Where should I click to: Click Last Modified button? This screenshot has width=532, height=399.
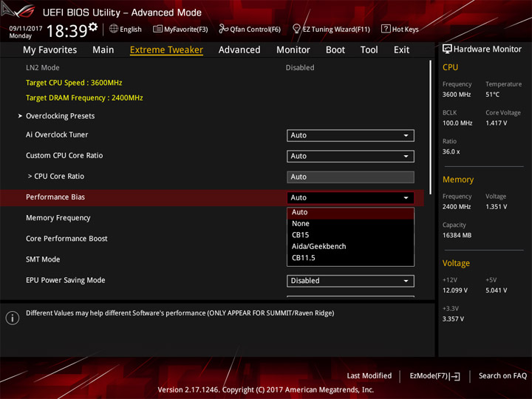click(x=369, y=375)
